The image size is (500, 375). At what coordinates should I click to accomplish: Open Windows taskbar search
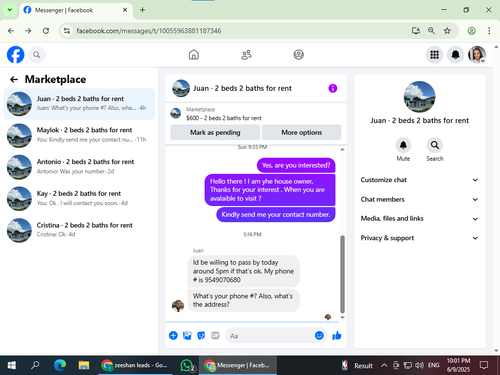pyautogui.click(x=35, y=365)
